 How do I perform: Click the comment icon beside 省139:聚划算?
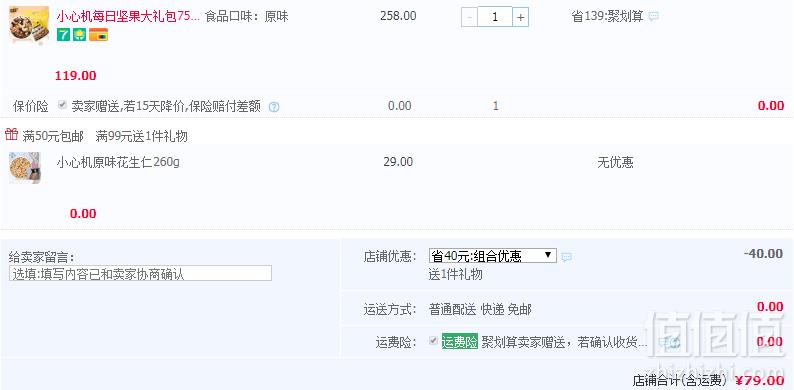(x=654, y=17)
